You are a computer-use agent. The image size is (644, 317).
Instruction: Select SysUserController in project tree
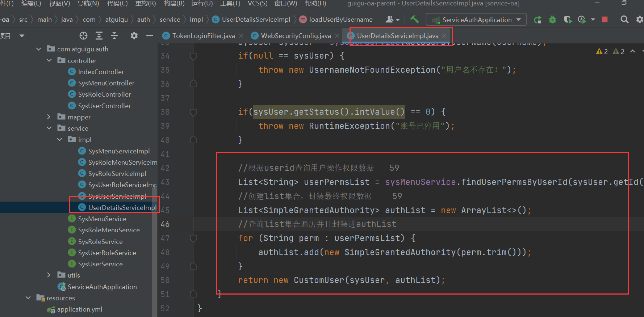click(104, 106)
